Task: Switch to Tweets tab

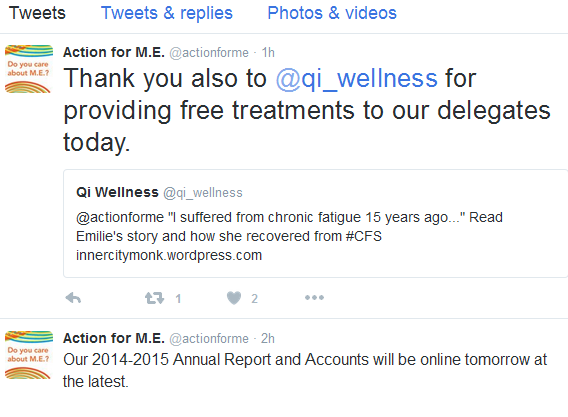Action: pos(37,13)
